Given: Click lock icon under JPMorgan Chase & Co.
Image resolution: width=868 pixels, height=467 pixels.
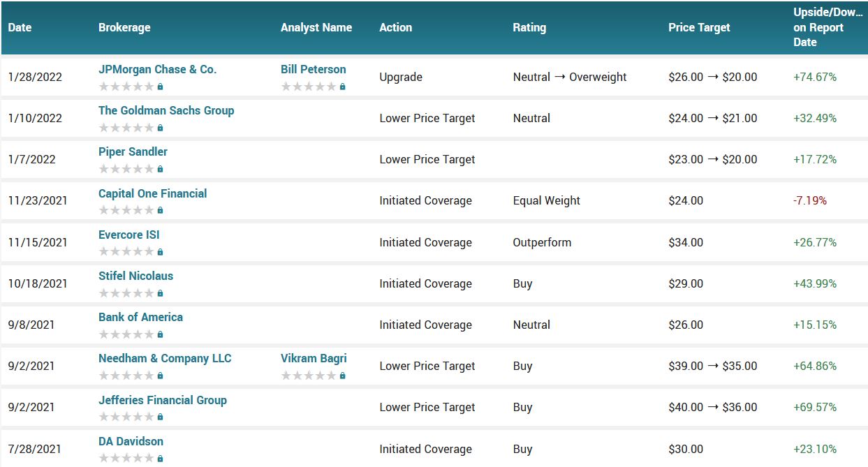Looking at the screenshot, I should pos(160,87).
